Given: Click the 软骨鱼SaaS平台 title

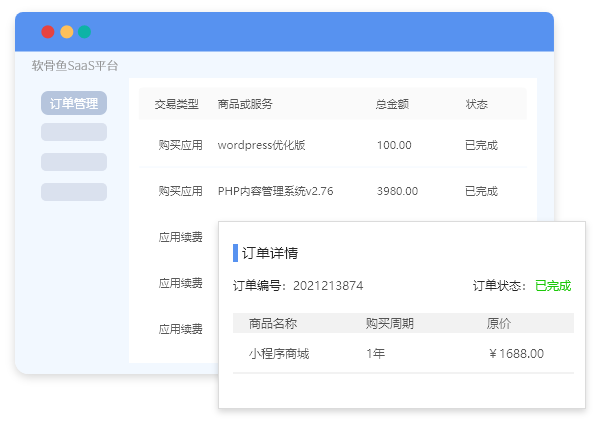Looking at the screenshot, I should click(75, 66).
